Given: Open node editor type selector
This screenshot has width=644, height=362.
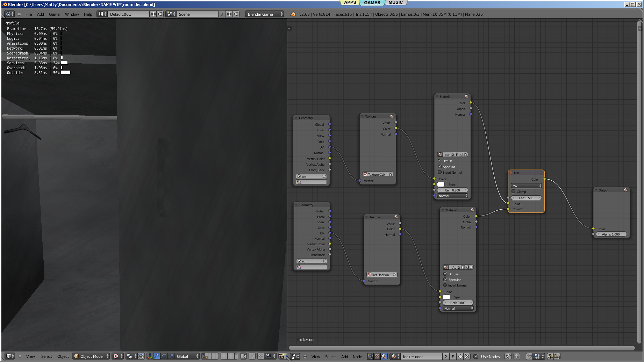Looking at the screenshot, I should 295,356.
